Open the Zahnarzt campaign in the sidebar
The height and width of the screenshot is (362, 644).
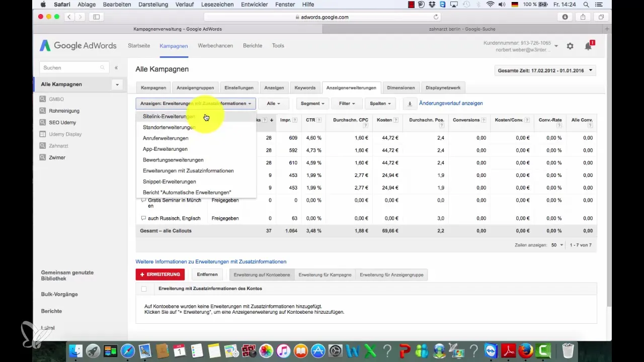[58, 146]
